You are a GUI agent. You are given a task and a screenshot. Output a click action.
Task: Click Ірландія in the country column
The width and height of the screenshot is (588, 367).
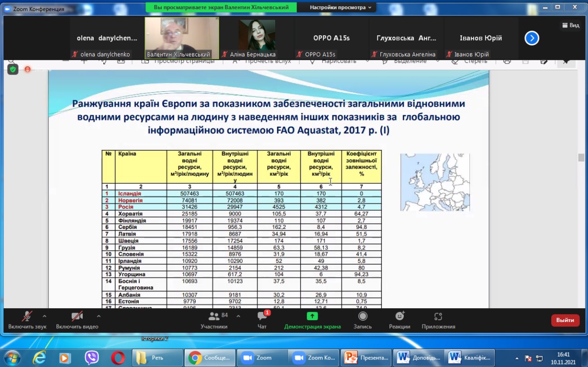(130, 261)
